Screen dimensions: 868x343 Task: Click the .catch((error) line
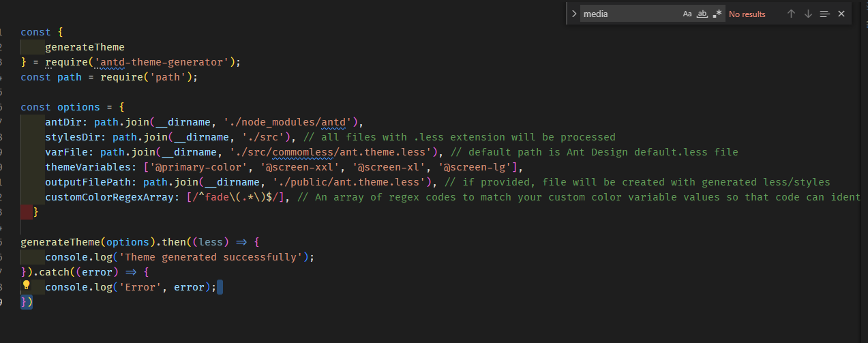(x=85, y=272)
